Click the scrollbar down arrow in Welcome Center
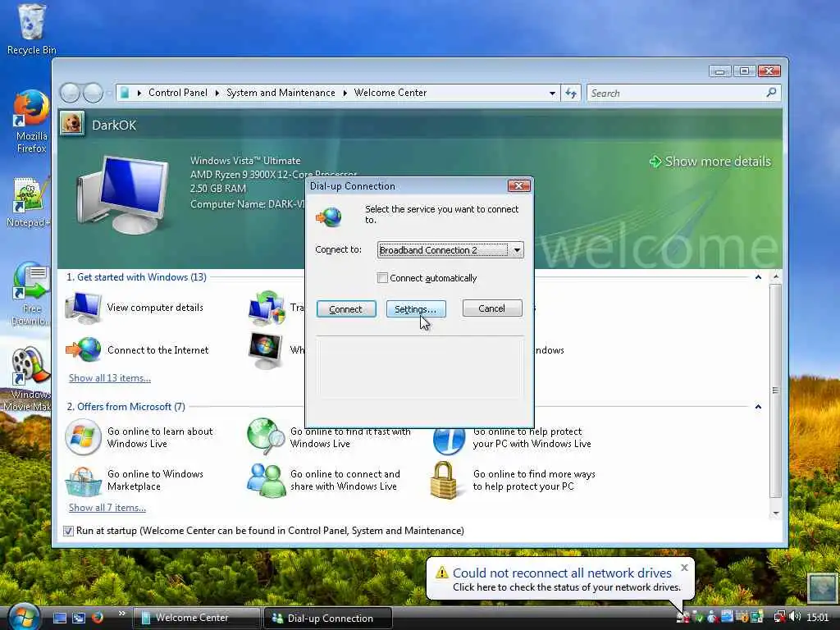840x630 pixels. point(775,514)
